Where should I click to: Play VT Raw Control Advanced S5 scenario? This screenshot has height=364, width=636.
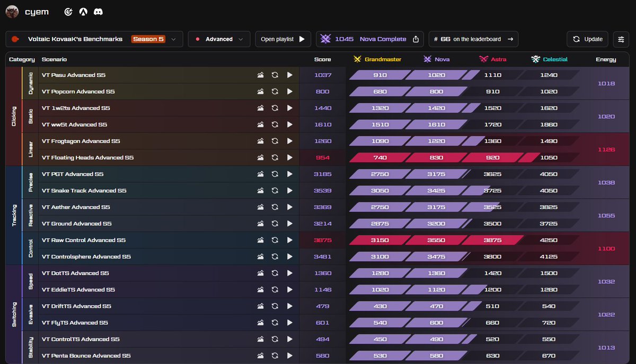(289, 240)
